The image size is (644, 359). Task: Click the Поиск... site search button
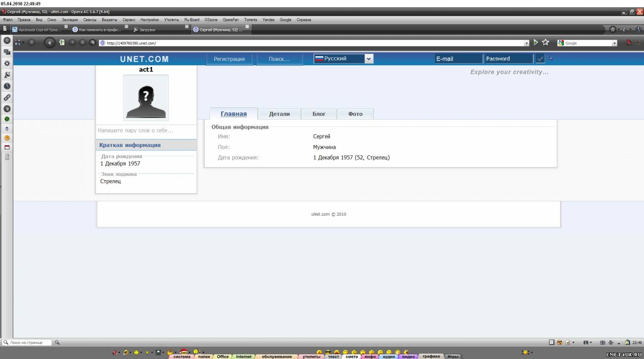pyautogui.click(x=279, y=59)
